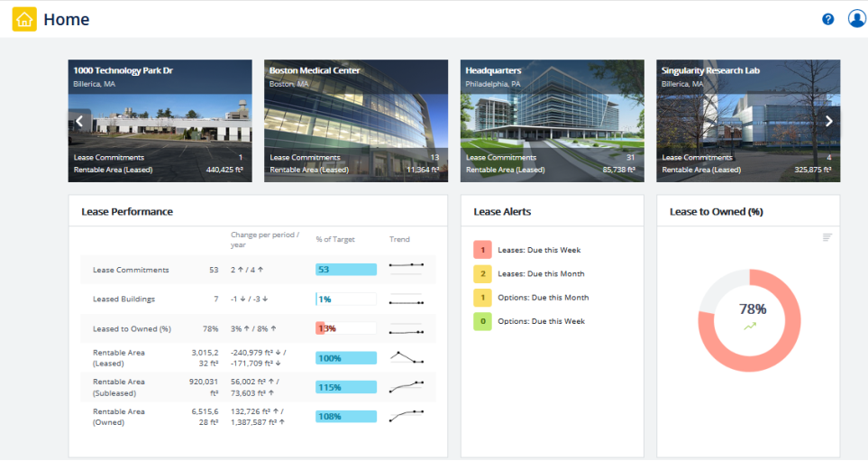Screen dimensions: 868x461
Task: Click the yellow Home icon
Action: point(24,20)
